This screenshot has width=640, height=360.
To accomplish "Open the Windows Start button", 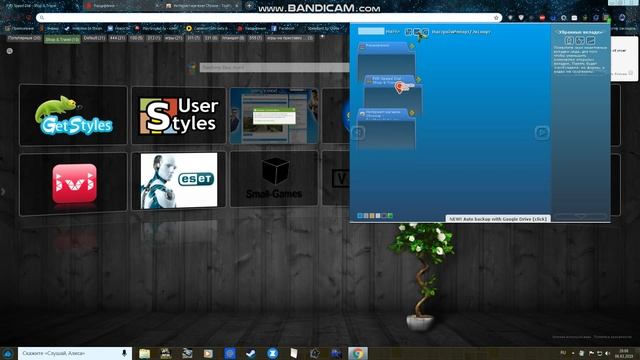I will 8,353.
